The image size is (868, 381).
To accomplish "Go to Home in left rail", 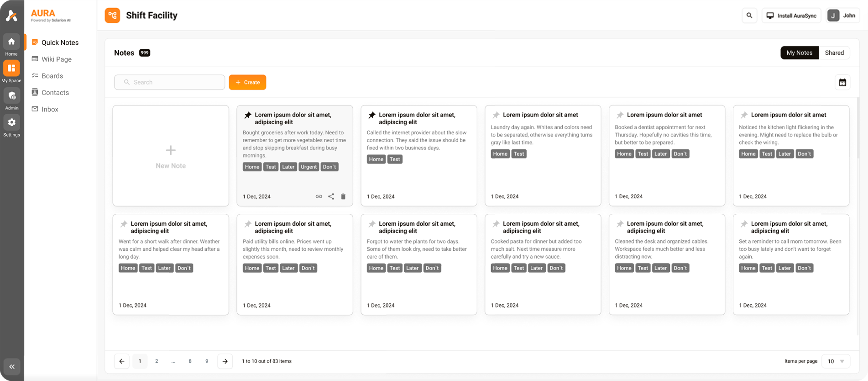I will pos(12,45).
